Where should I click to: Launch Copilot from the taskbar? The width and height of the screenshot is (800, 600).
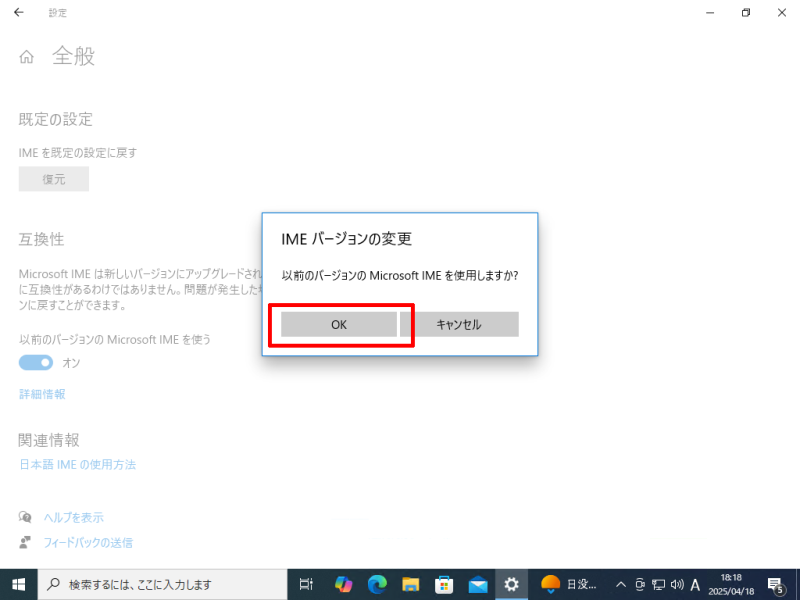pos(343,584)
